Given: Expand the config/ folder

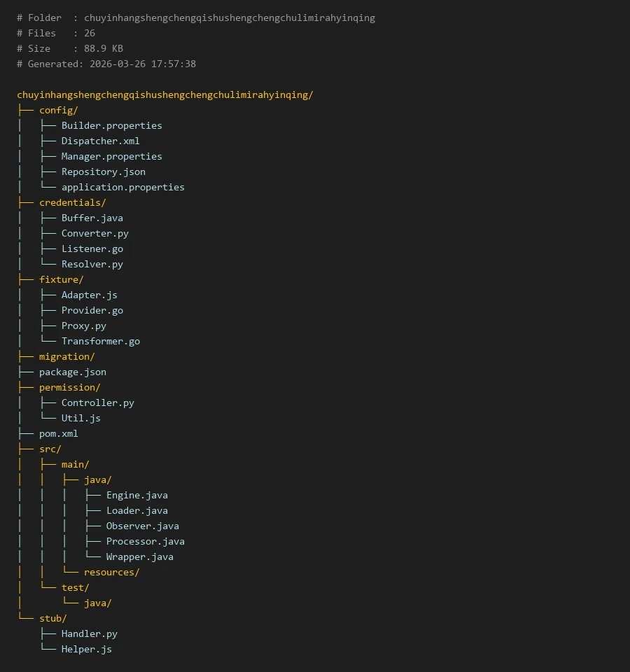Looking at the screenshot, I should click(58, 110).
